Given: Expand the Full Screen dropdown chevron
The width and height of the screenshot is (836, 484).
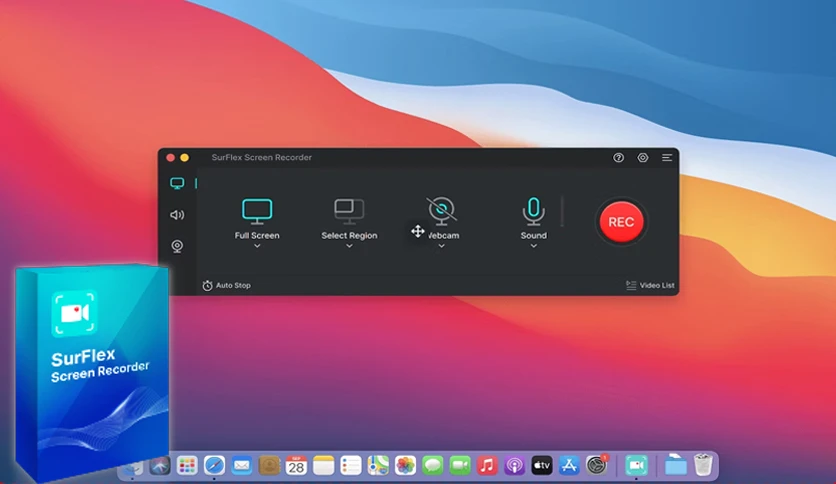Looking at the screenshot, I should click(257, 246).
